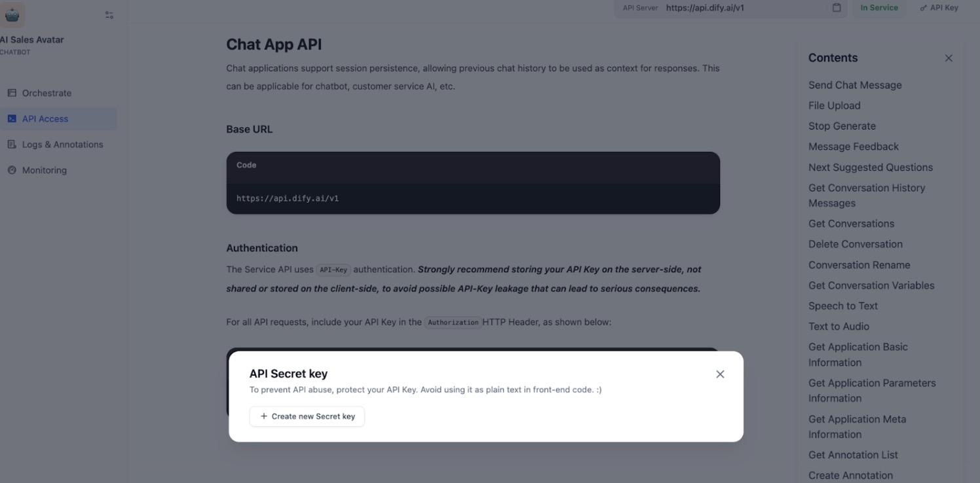980x483 pixels.
Task: Open the Stop Generate section
Action: coord(842,125)
